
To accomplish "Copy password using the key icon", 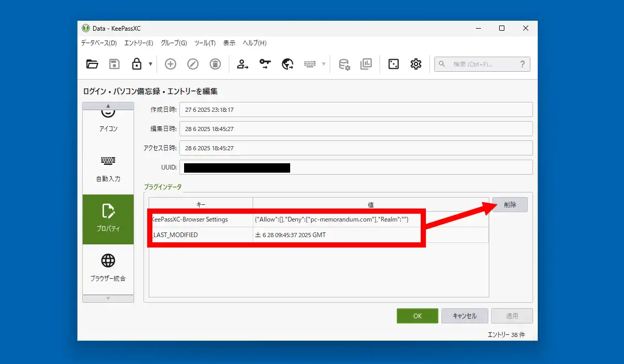I will point(265,64).
